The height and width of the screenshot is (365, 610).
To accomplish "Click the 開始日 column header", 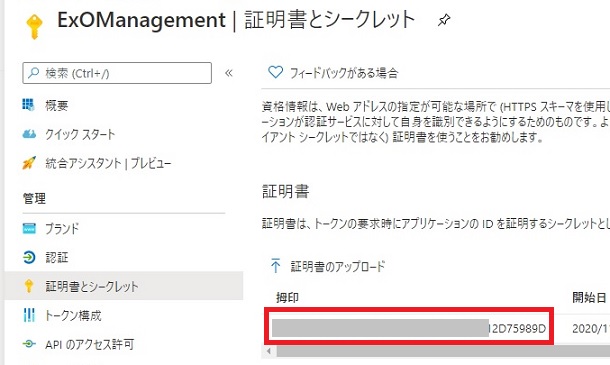I will click(589, 298).
